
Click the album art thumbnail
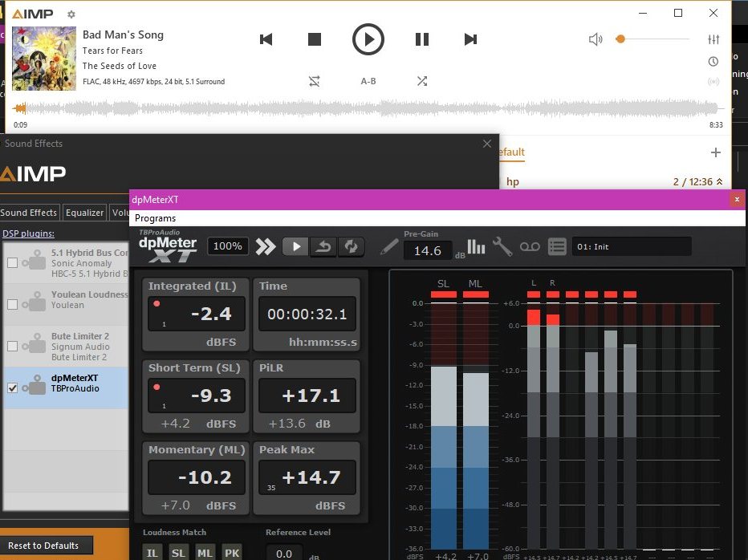44,59
